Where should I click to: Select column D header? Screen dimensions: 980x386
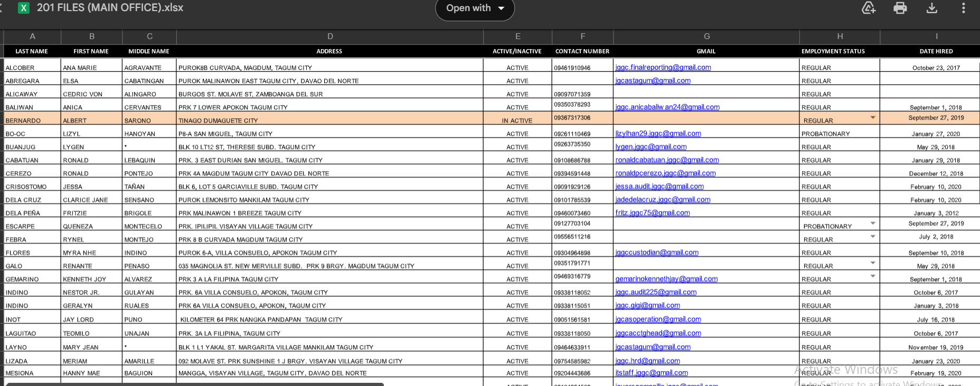[x=330, y=36]
